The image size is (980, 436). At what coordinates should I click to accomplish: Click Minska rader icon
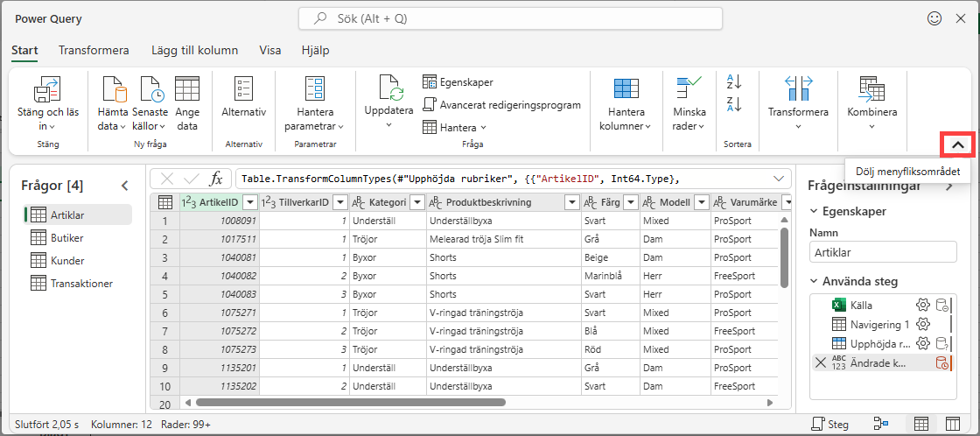[689, 88]
